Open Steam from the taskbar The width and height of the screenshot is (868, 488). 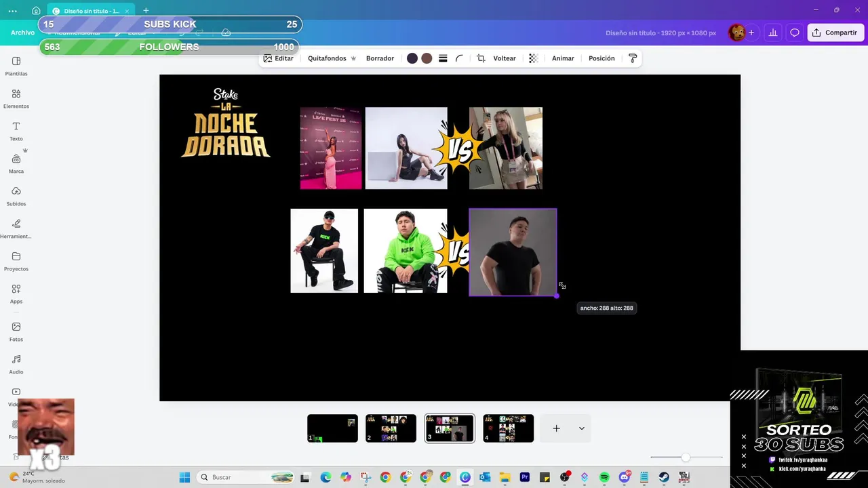[664, 477]
